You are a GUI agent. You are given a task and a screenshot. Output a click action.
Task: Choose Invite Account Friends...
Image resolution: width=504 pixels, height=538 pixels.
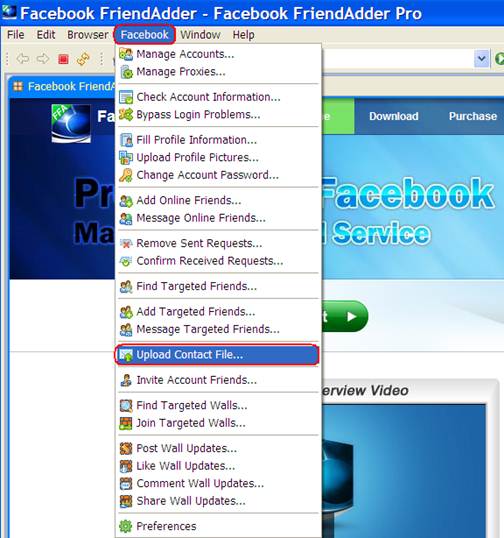(218, 380)
